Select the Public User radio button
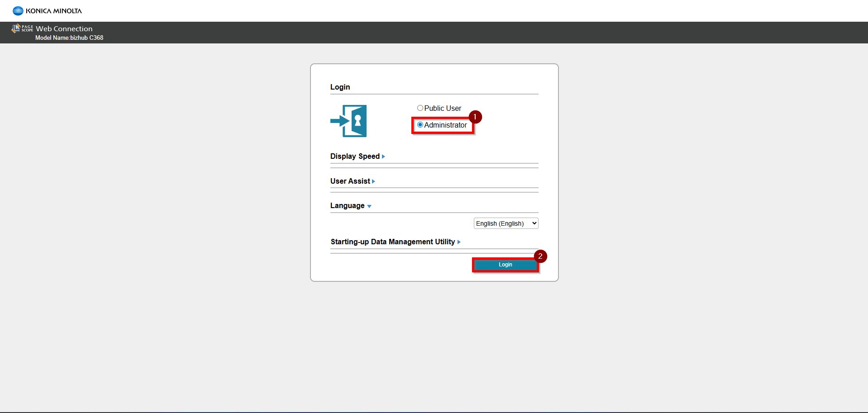 click(420, 108)
